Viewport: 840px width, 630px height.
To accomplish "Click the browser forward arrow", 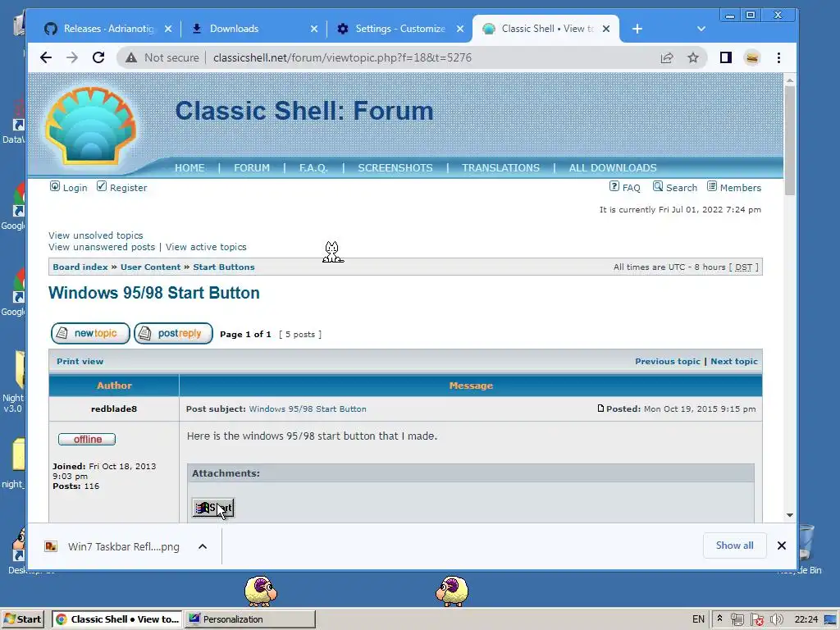I will (x=72, y=58).
